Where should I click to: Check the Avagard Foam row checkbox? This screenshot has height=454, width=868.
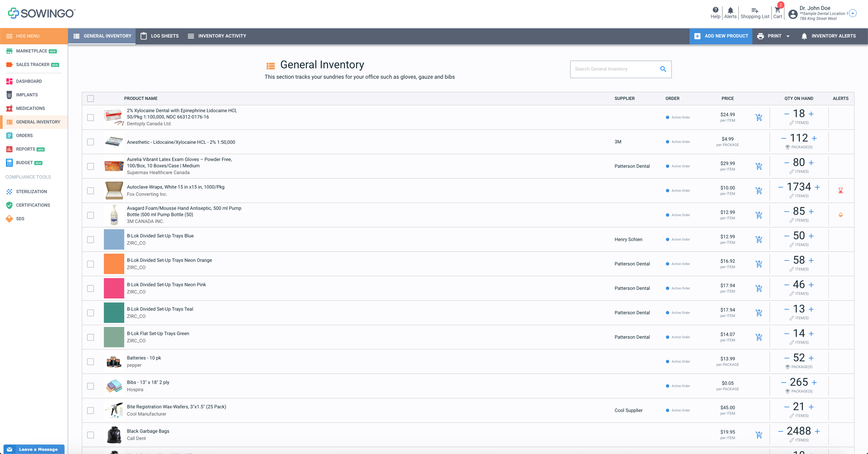pyautogui.click(x=90, y=215)
